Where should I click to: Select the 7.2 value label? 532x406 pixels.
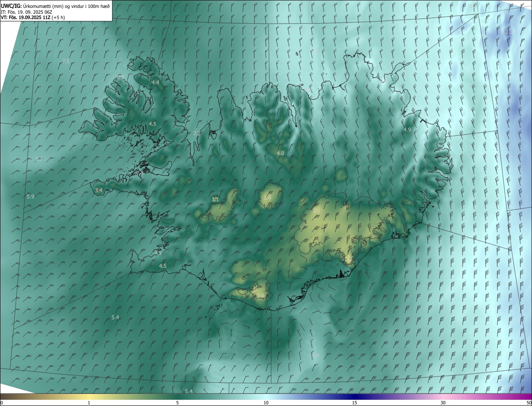(197, 134)
